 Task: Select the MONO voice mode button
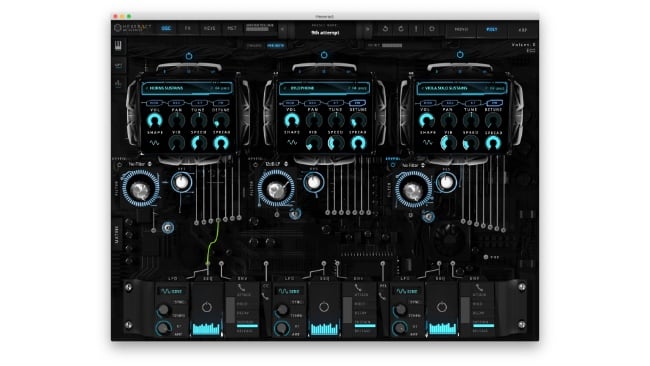[461, 29]
